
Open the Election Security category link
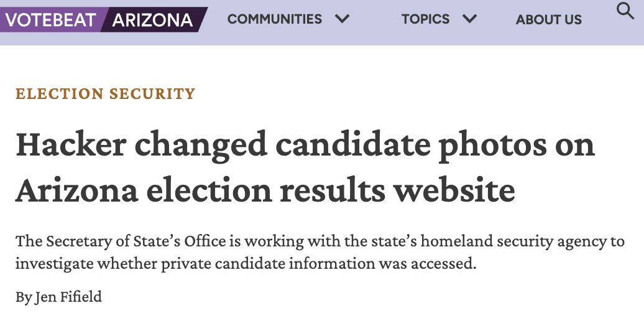point(106,94)
